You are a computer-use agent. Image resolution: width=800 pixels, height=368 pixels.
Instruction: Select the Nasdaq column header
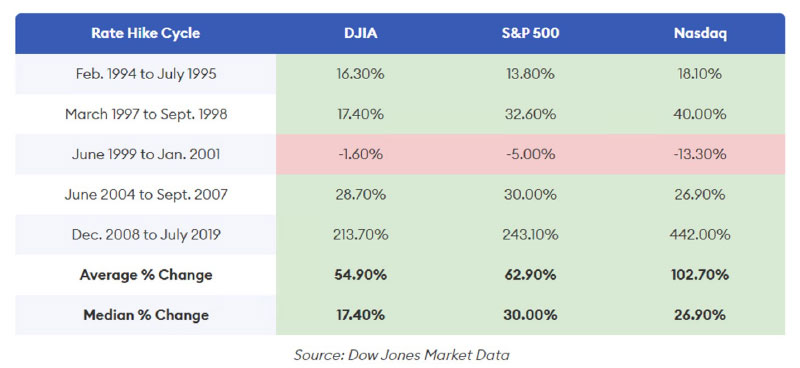point(700,34)
